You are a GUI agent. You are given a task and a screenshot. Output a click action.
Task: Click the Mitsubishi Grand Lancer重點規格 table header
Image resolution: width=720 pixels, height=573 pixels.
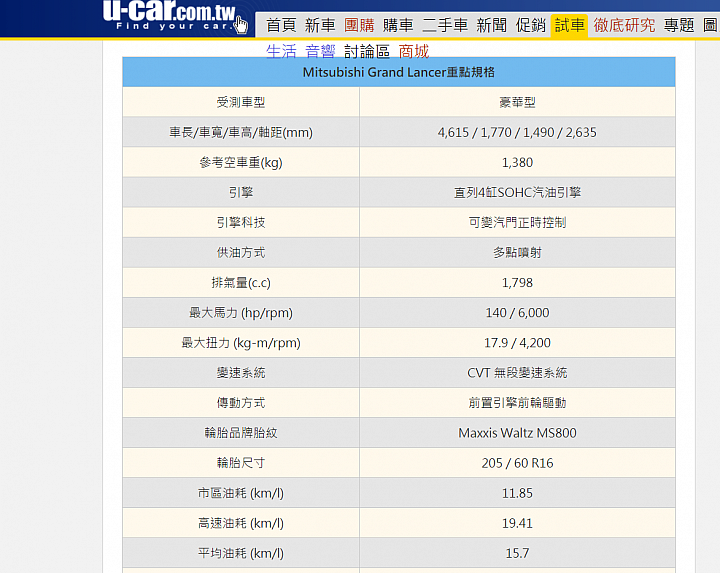point(399,72)
